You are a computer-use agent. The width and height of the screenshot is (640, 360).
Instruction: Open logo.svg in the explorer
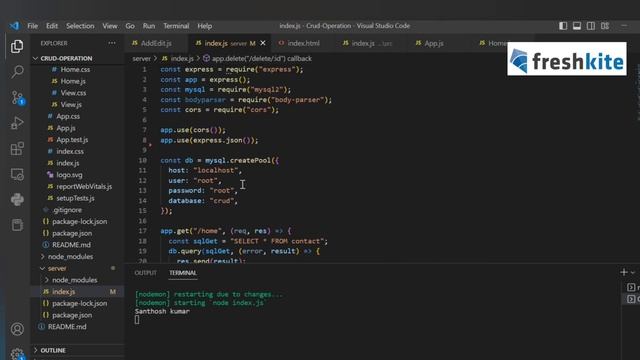click(69, 175)
